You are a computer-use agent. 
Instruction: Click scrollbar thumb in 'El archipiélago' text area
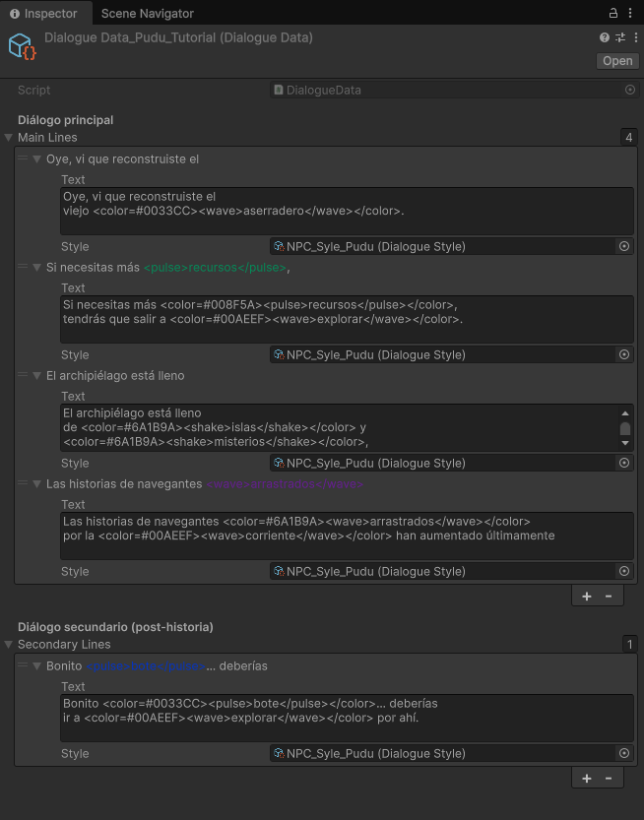(x=625, y=429)
